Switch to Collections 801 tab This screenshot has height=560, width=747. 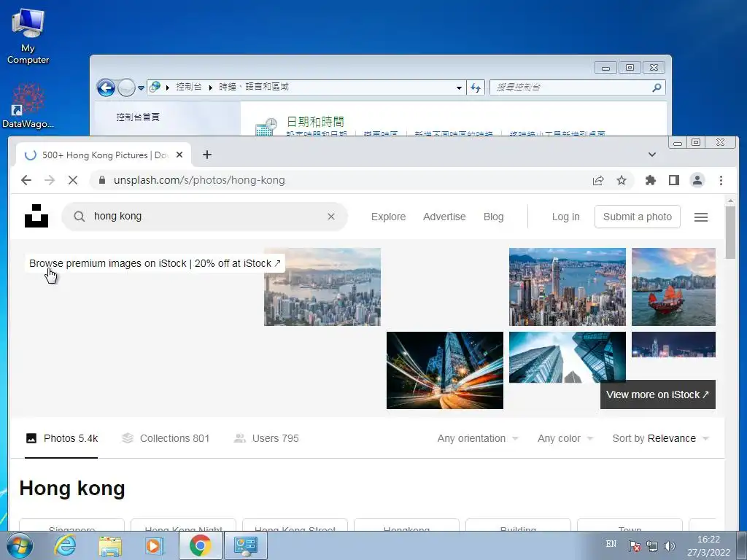(166, 438)
